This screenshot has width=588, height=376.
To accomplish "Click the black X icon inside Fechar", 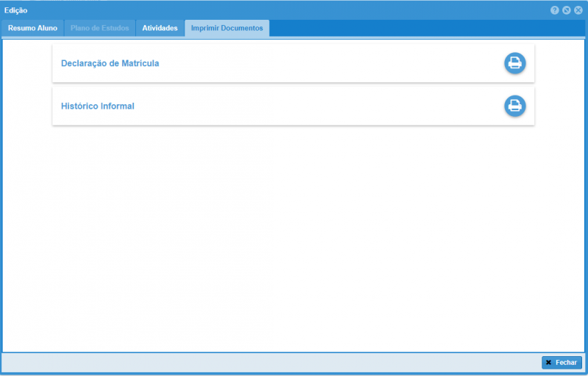I will 548,363.
